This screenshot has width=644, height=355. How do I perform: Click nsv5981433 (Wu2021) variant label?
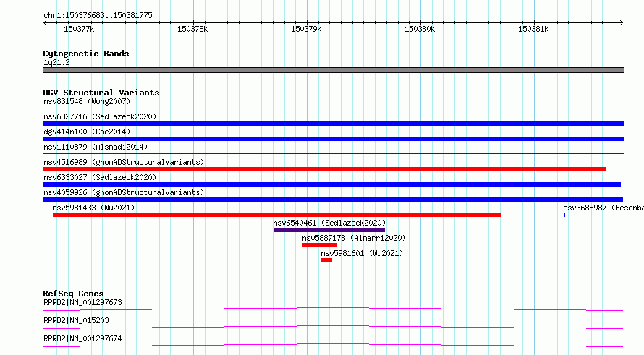pyautogui.click(x=93, y=208)
